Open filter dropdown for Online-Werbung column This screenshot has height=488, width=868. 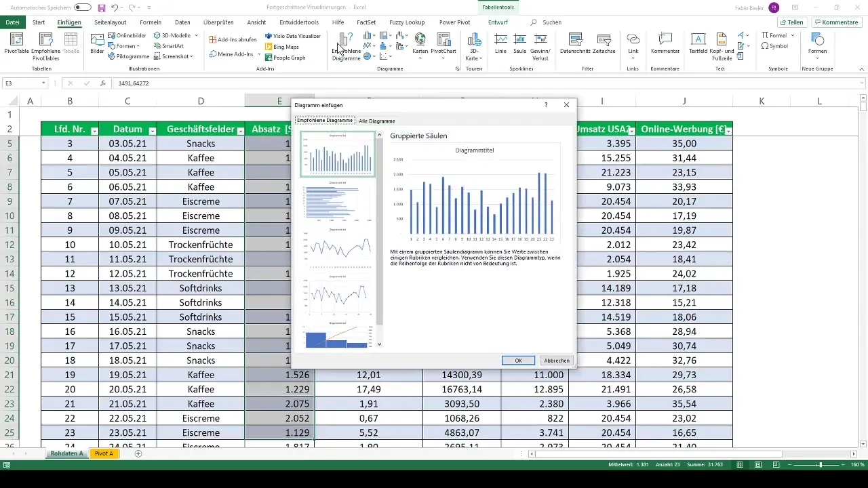[728, 130]
